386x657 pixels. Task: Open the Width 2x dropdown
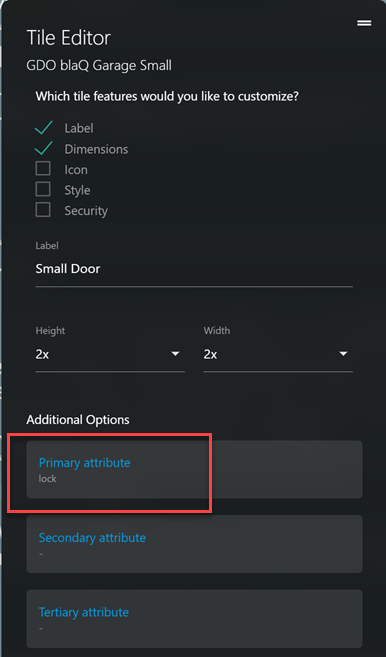click(x=278, y=354)
